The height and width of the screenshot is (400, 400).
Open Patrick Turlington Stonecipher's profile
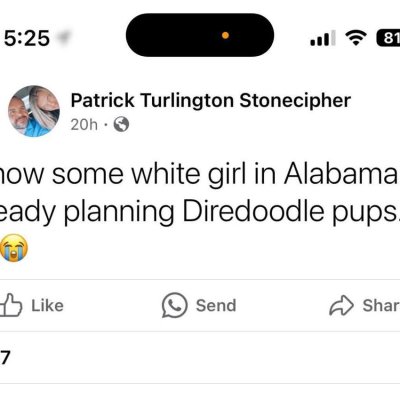pos(211,100)
